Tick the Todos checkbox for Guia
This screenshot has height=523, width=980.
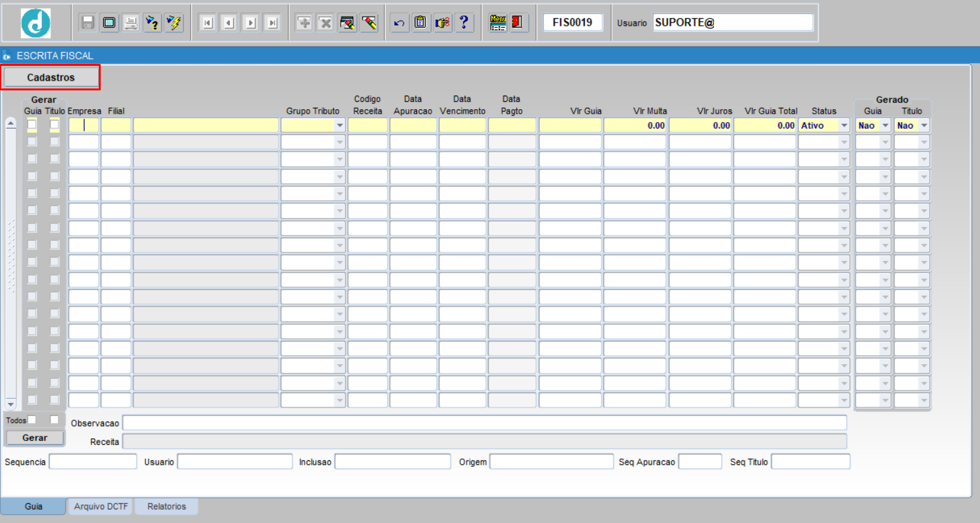tap(32, 420)
